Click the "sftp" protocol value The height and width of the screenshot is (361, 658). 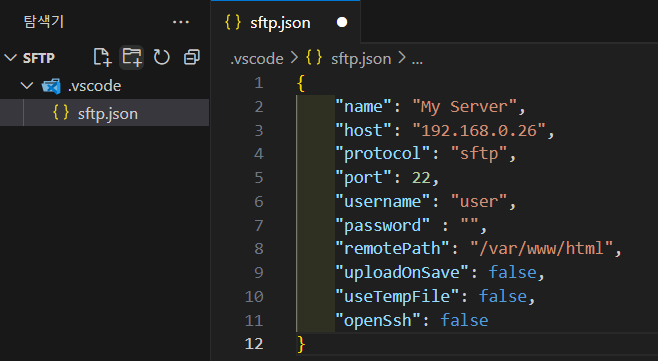coord(479,154)
